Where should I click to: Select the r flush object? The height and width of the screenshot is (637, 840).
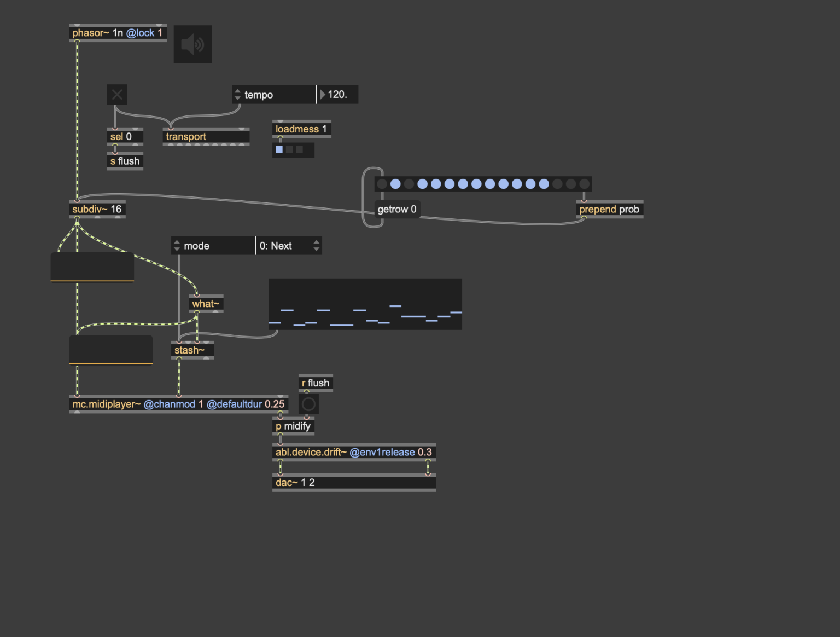pyautogui.click(x=316, y=383)
